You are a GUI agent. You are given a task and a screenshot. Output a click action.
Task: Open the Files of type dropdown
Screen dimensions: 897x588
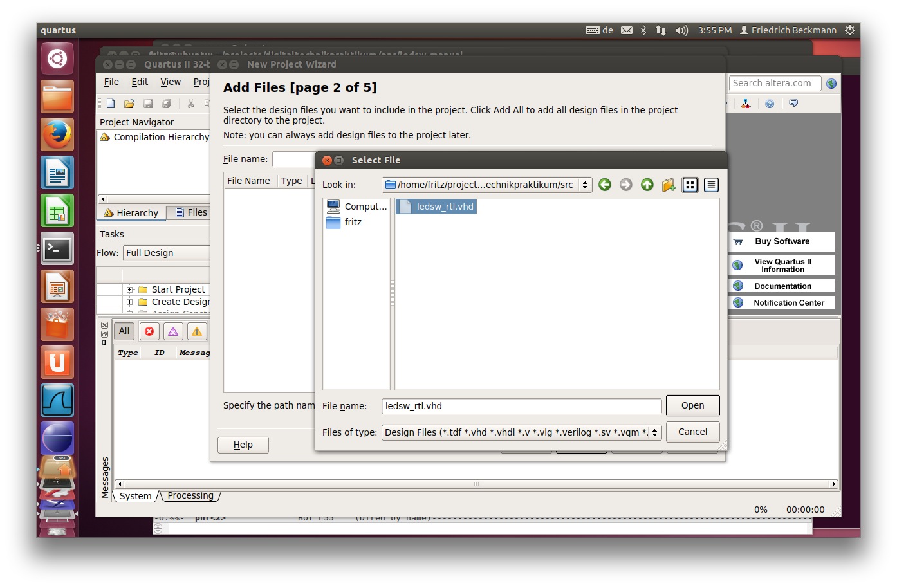[x=521, y=432]
